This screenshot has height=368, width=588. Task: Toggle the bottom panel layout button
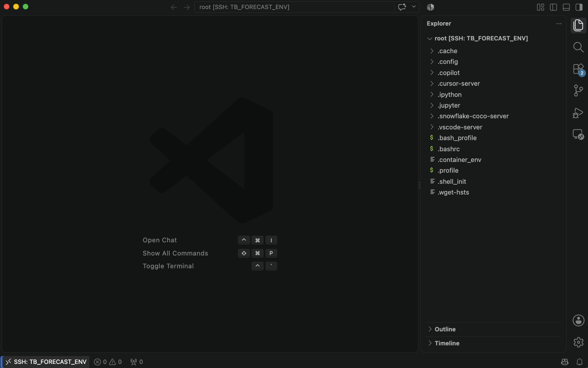point(566,7)
